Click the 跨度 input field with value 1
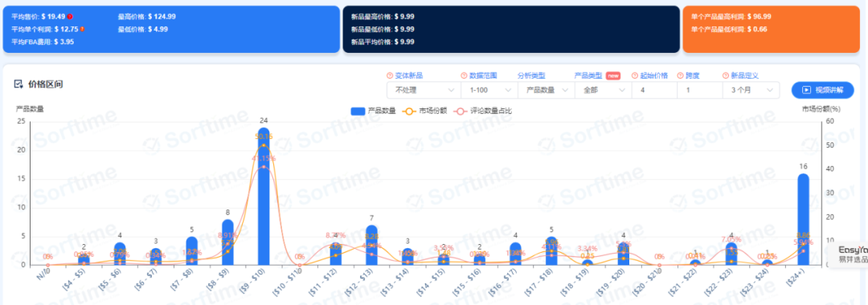The image size is (868, 305). 700,90
